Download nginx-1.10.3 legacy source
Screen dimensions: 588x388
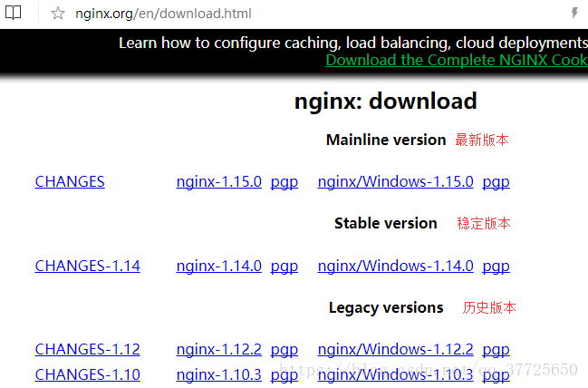[219, 375]
